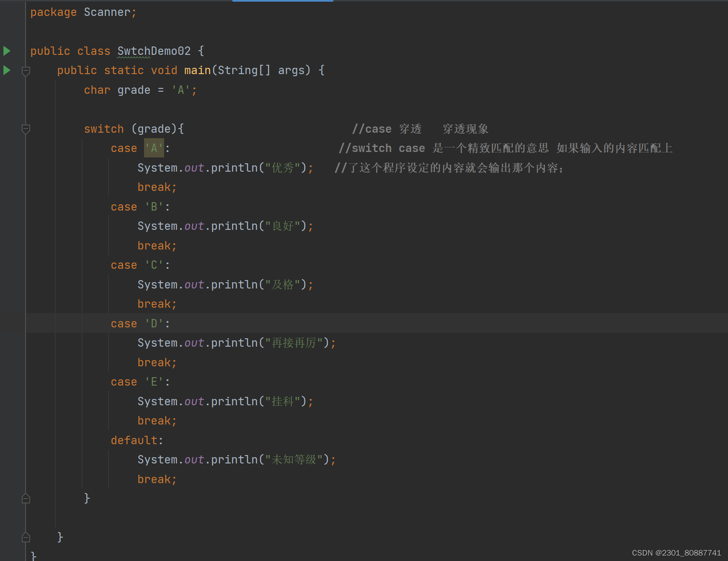Place cursor on class name SwtchDemo02
The image size is (728, 561).
click(x=154, y=51)
